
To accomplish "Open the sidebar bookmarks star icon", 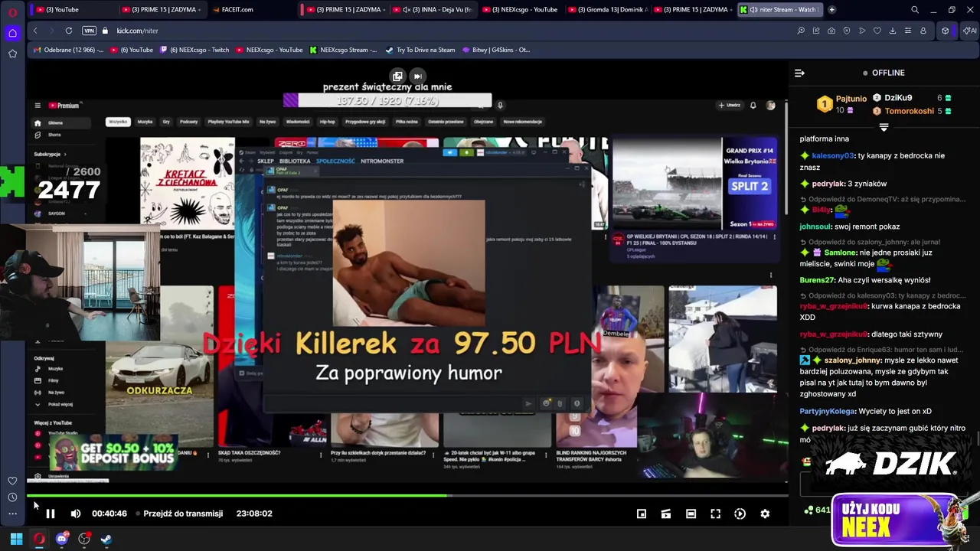I will coord(12,54).
